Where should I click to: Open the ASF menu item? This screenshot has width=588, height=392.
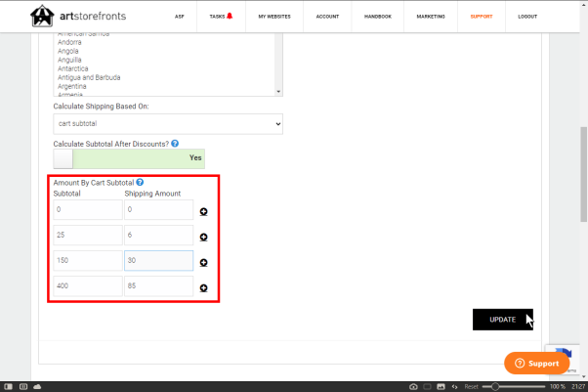click(x=180, y=17)
